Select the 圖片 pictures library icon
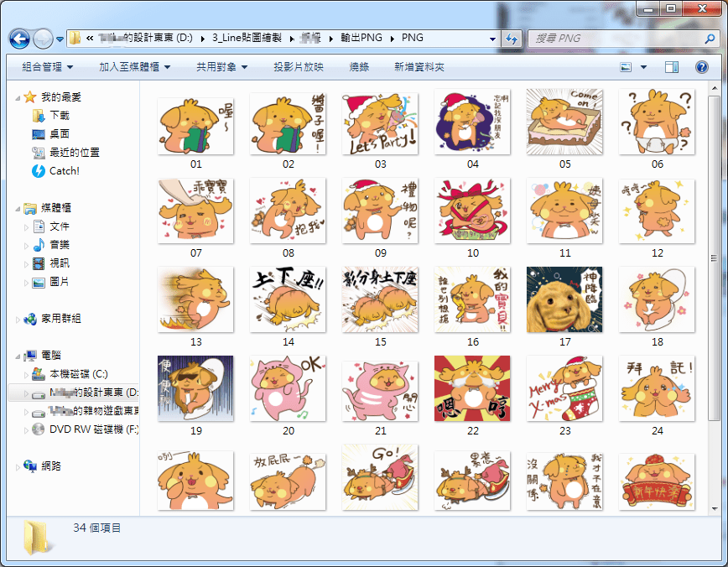728x567 pixels. click(x=39, y=282)
